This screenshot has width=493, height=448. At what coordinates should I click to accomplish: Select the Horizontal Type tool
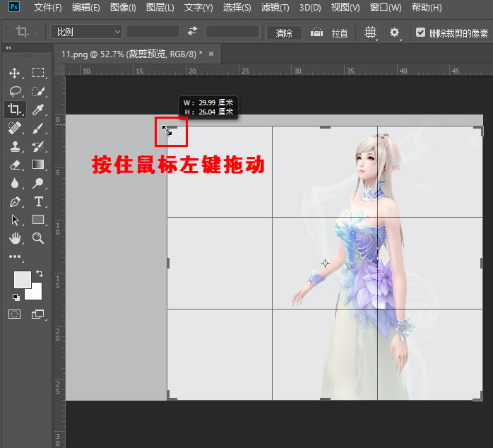38,201
